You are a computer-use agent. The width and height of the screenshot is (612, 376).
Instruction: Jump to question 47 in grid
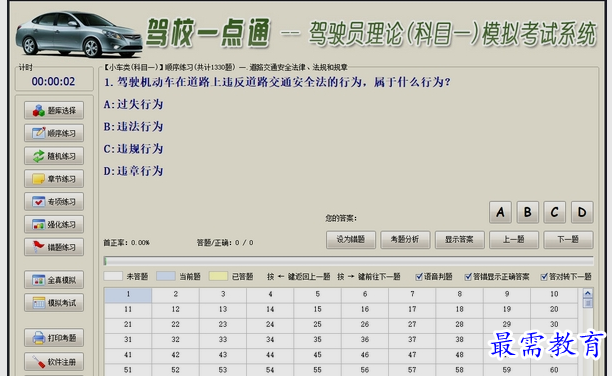click(x=412, y=355)
